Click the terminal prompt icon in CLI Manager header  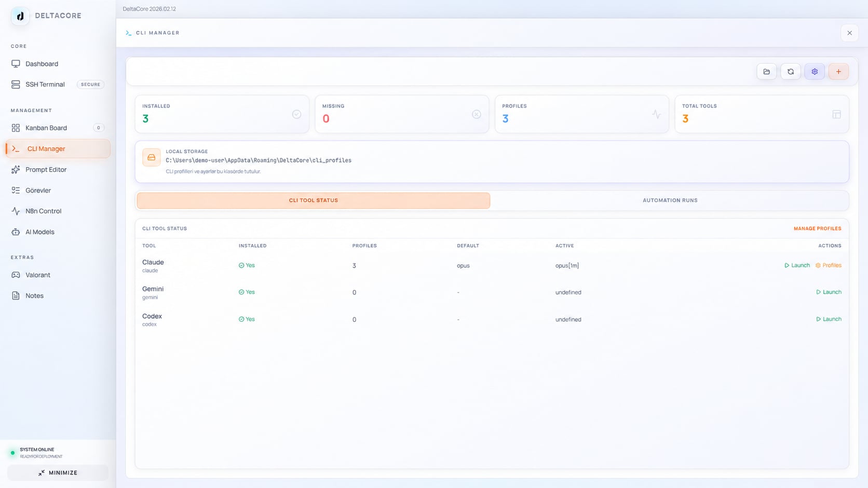128,33
